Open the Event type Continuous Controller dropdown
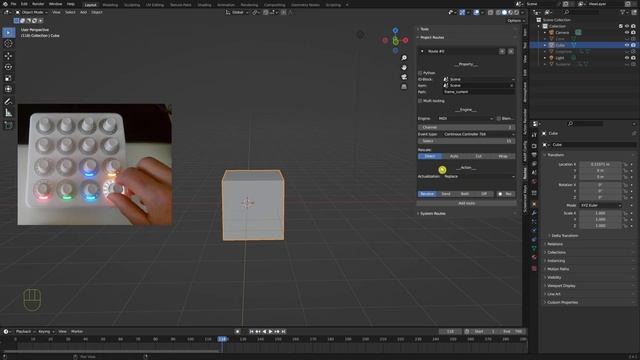This screenshot has width=640, height=360. (478, 134)
